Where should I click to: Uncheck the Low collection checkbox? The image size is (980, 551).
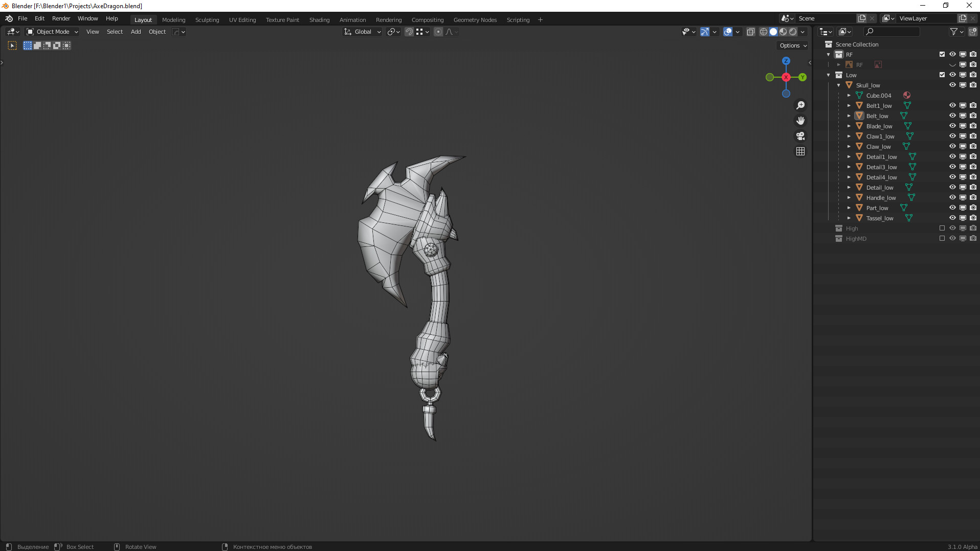[x=942, y=75]
